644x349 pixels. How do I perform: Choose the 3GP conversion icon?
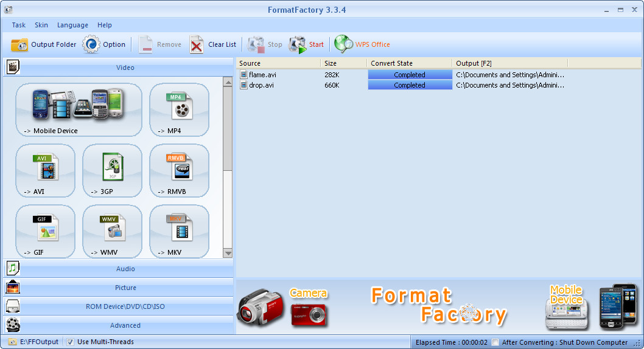tap(113, 167)
